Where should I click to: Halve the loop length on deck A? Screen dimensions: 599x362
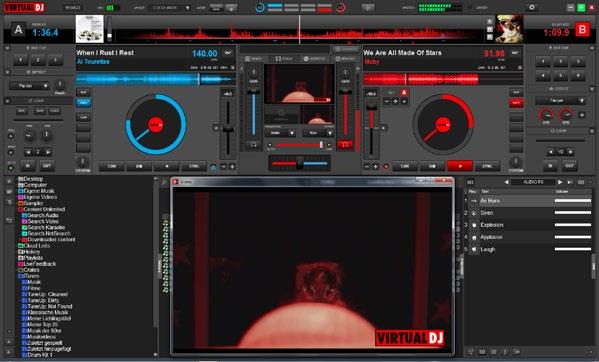point(28,152)
